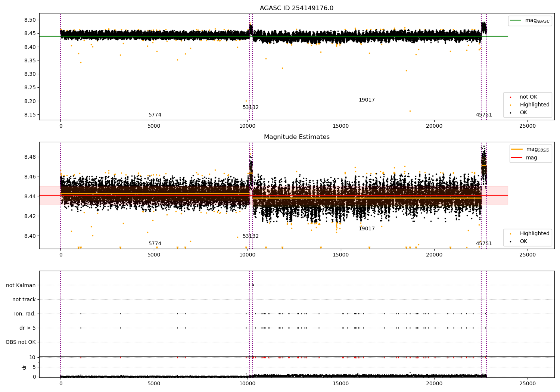Click the red "not OK" legend marker
Viewport: 560px width, 392px height.
pyautogui.click(x=511, y=97)
